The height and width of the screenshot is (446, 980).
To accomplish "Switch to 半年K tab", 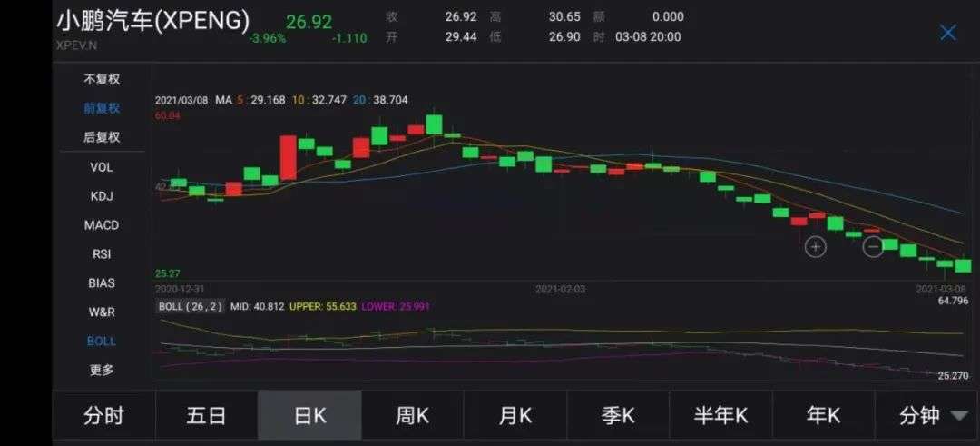I will tap(720, 415).
